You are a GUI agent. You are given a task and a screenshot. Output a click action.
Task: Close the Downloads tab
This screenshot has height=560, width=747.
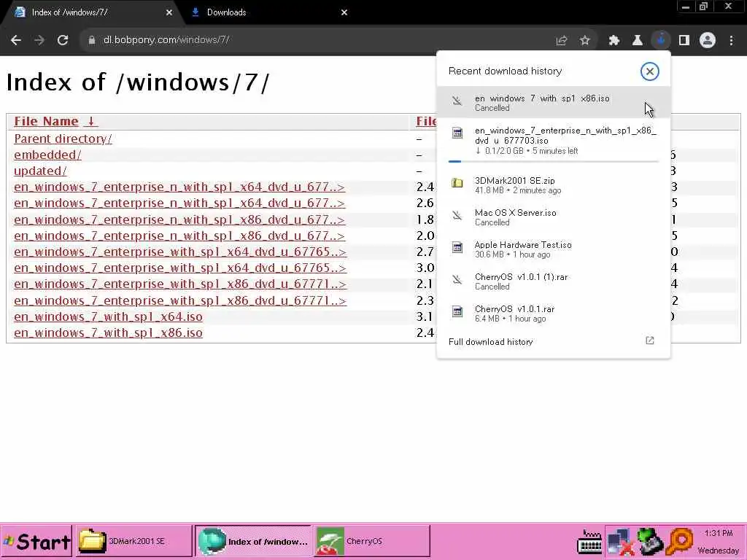point(344,12)
